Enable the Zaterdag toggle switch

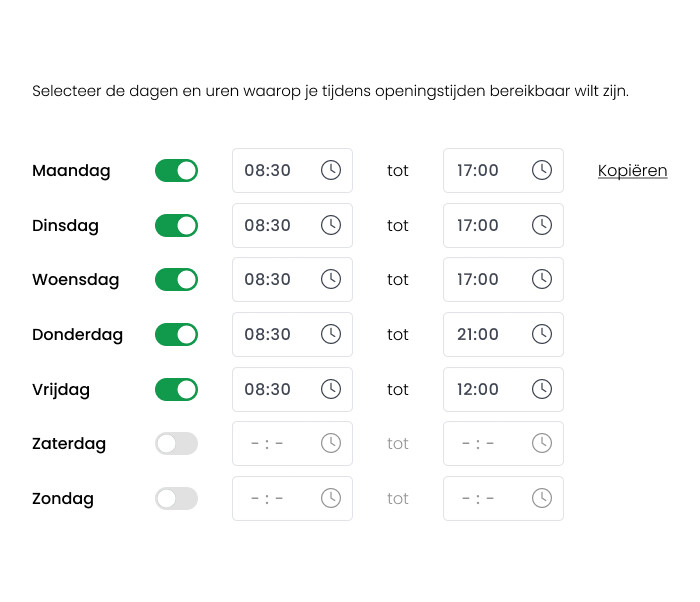pyautogui.click(x=176, y=443)
